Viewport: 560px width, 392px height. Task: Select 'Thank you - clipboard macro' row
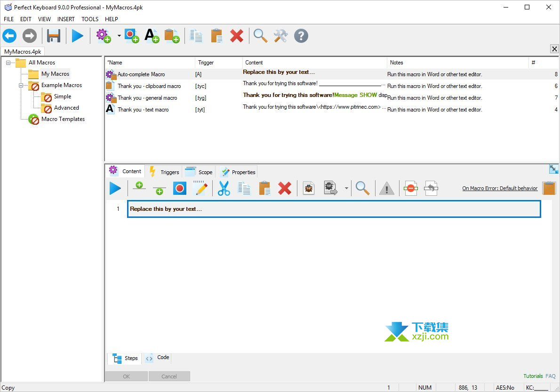click(x=332, y=86)
